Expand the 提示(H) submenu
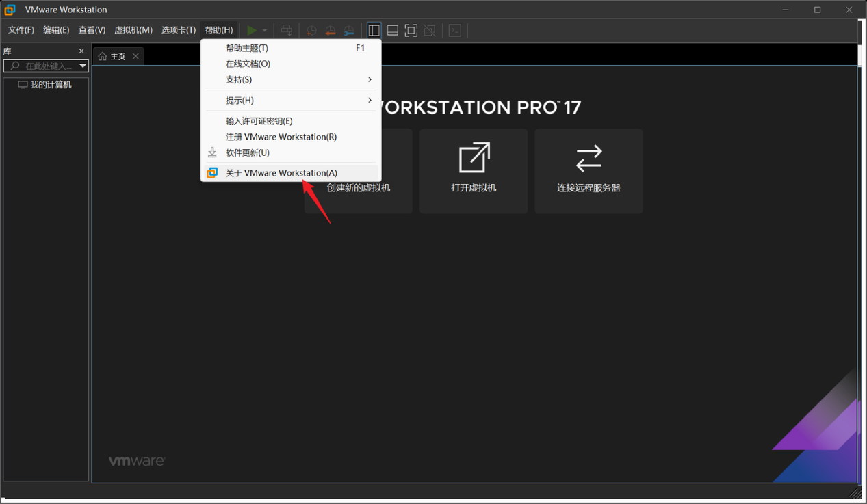The image size is (867, 504). click(291, 101)
